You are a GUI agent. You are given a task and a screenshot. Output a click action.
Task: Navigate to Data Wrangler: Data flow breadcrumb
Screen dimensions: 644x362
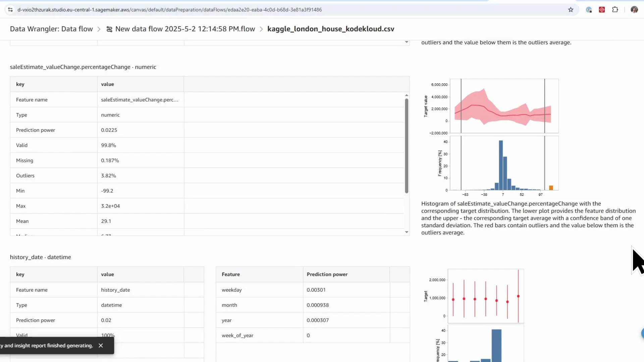pyautogui.click(x=51, y=29)
